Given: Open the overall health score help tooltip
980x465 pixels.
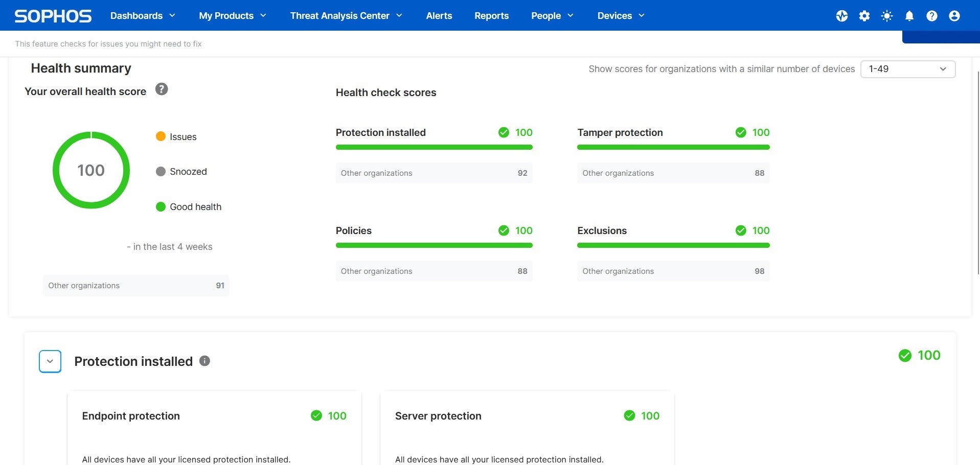Looking at the screenshot, I should click(x=162, y=89).
